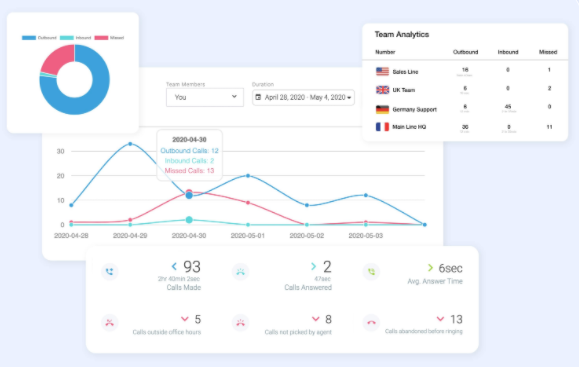
Task: Click the blue arrow beside 93
Action: [x=174, y=266]
